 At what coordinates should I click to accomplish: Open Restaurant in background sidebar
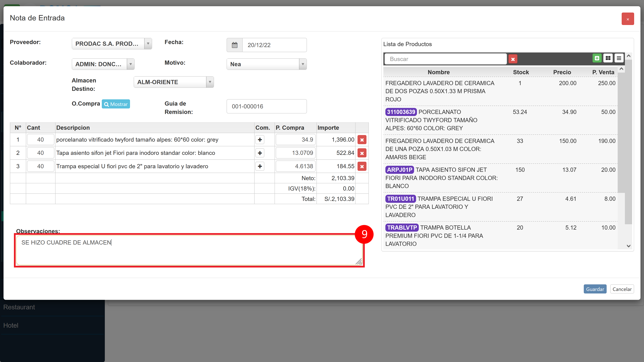19,307
